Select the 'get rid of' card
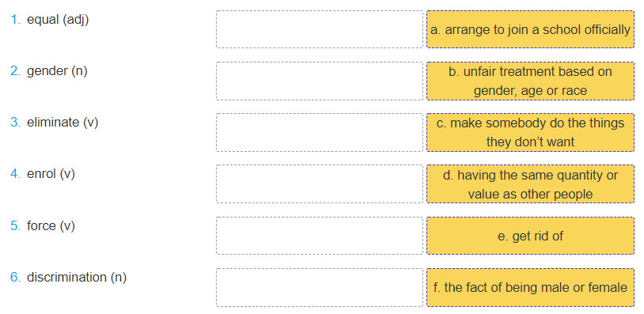Image resolution: width=644 pixels, height=314 pixels. (x=530, y=236)
